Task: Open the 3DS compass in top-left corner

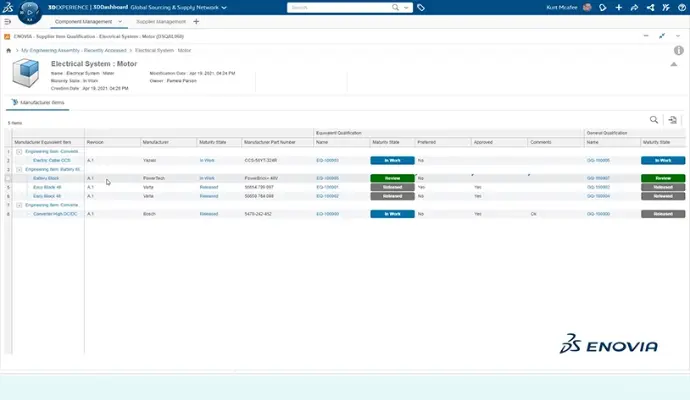Action: pos(29,12)
